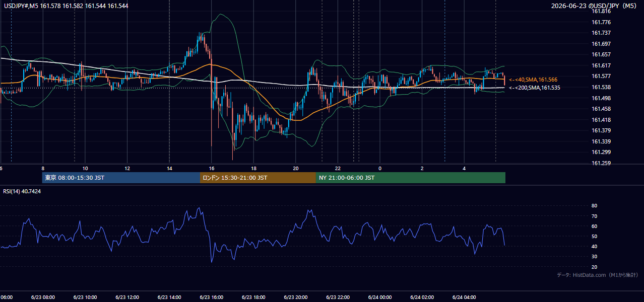Click the date label 6/23 22:00
The width and height of the screenshot is (644, 302).
coord(338,297)
